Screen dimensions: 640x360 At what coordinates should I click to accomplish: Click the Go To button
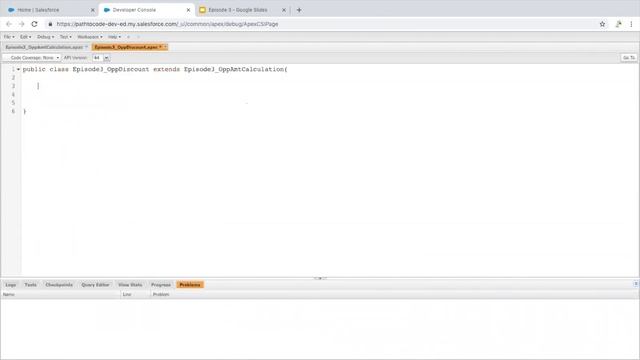pos(629,58)
